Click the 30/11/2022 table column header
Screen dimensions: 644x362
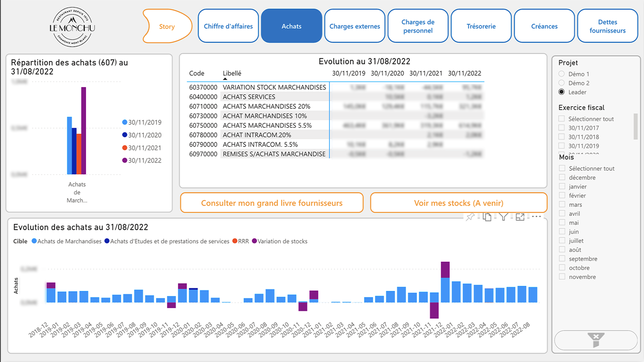tap(465, 73)
